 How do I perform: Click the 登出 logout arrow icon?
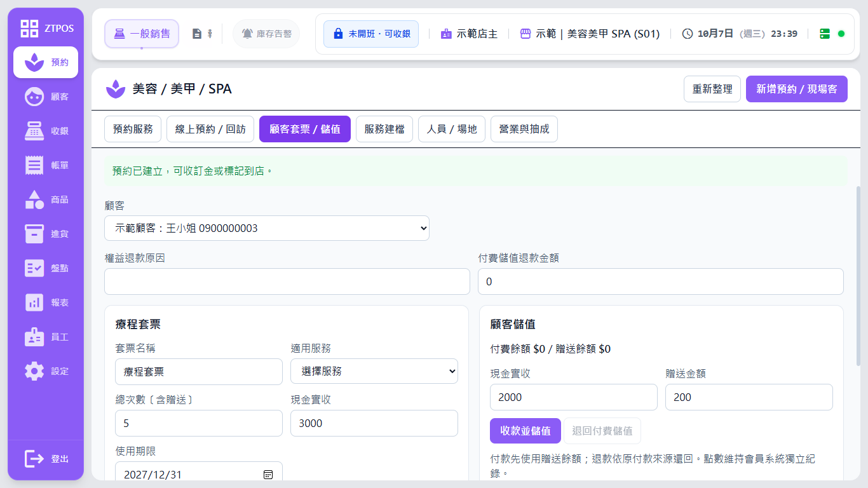point(34,459)
